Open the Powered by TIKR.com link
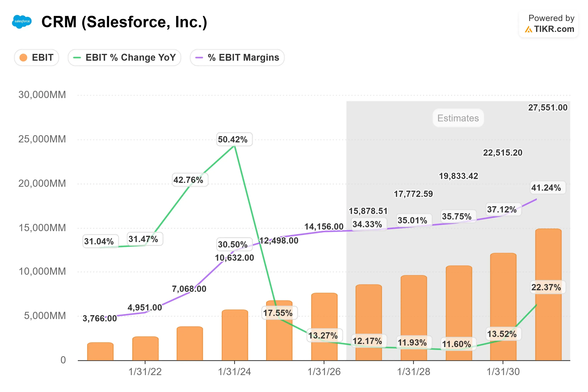Viewport: 588px width, 392px height. [549, 24]
